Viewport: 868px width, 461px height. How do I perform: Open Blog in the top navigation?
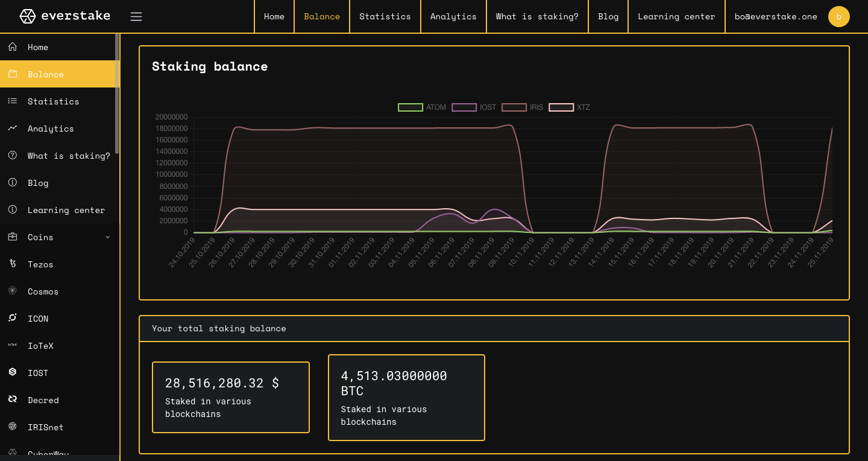(608, 16)
